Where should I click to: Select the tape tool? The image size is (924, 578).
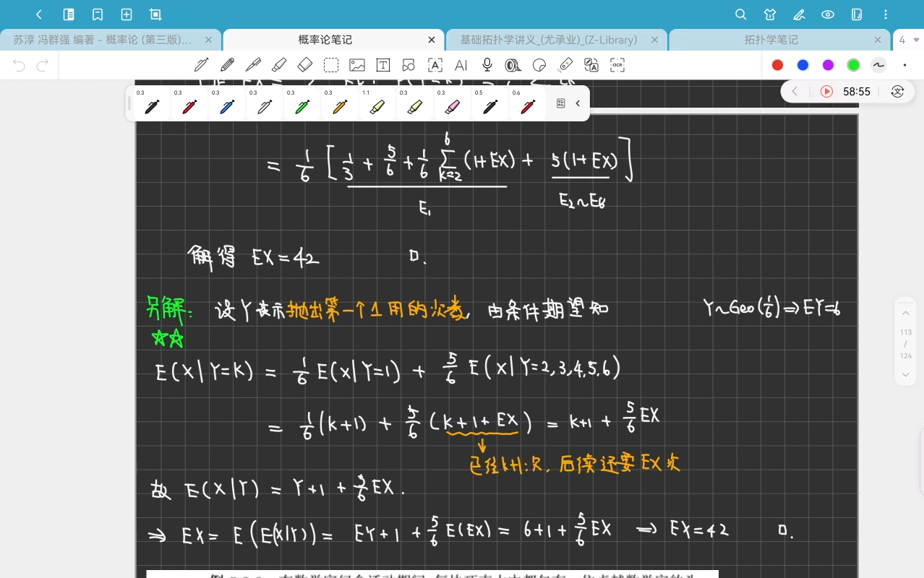pyautogui.click(x=513, y=65)
